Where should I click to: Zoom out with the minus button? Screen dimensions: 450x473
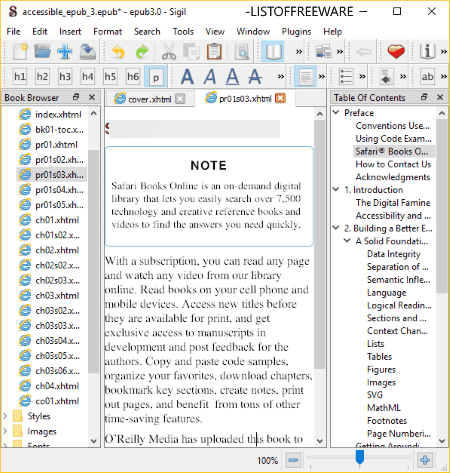tap(293, 460)
